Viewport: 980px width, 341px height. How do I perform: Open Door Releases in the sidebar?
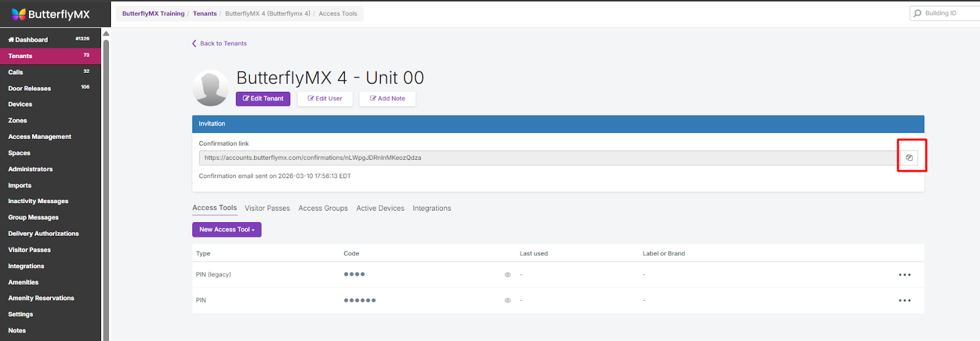click(x=29, y=88)
